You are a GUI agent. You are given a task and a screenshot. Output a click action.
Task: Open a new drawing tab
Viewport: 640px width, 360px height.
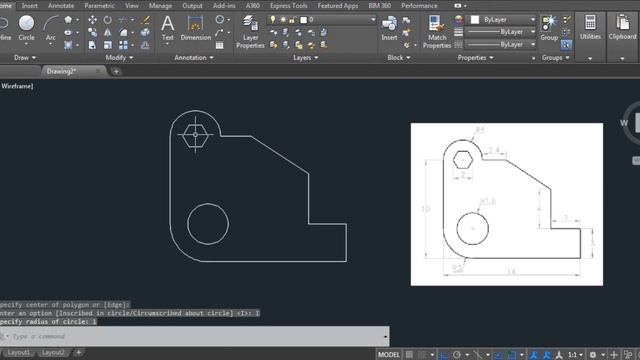click(x=116, y=71)
